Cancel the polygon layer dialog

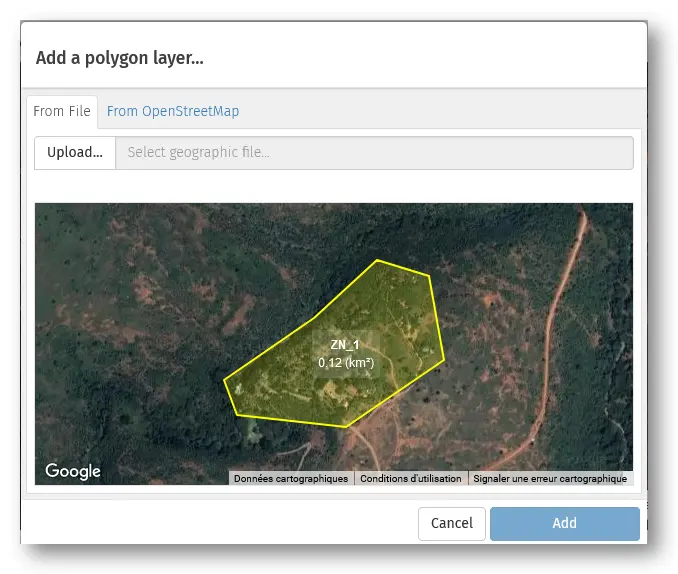[451, 523]
